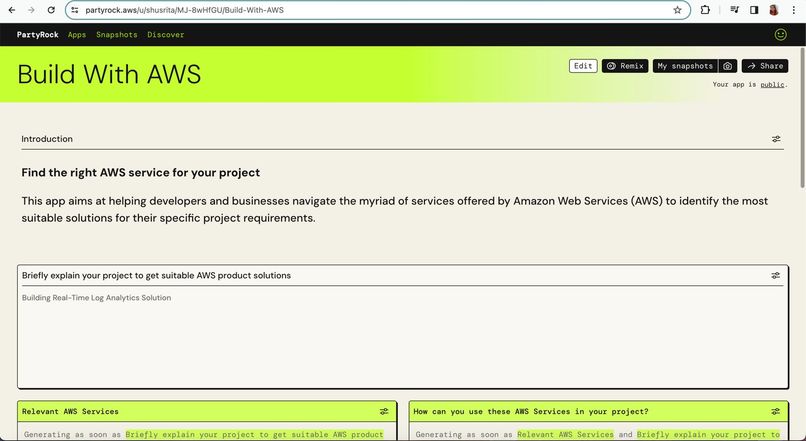The height and width of the screenshot is (441, 806).
Task: Click the 'public' visibility link
Action: coord(772,84)
